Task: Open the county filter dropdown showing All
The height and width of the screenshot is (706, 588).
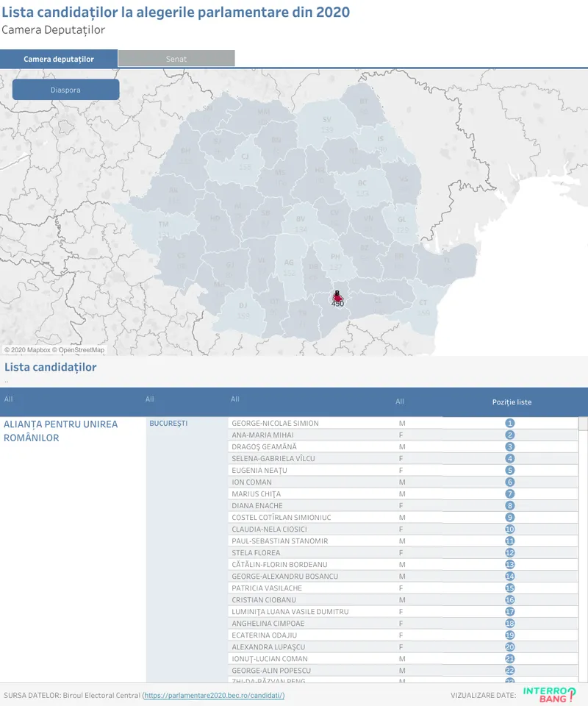Action: click(150, 400)
